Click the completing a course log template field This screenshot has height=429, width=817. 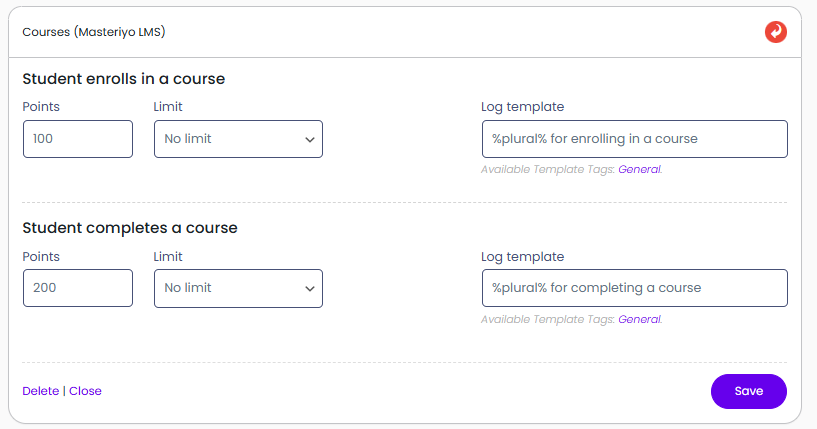point(634,288)
